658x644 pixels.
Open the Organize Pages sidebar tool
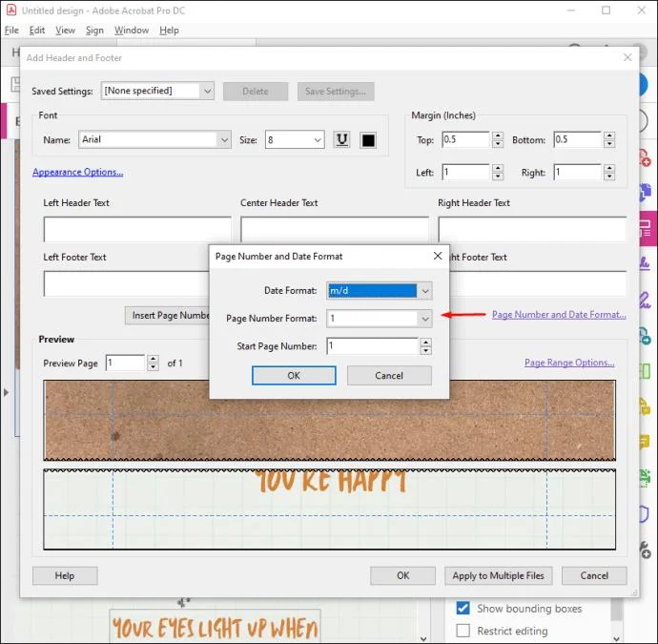(645, 371)
